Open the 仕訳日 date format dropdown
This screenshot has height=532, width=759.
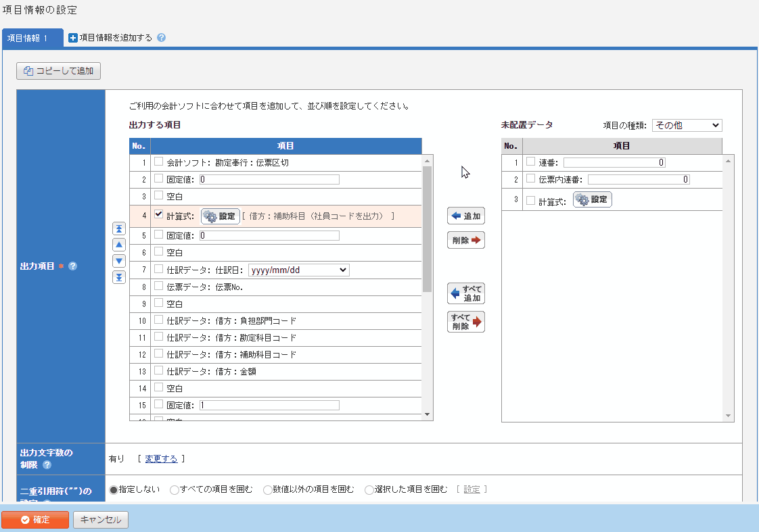tap(299, 270)
